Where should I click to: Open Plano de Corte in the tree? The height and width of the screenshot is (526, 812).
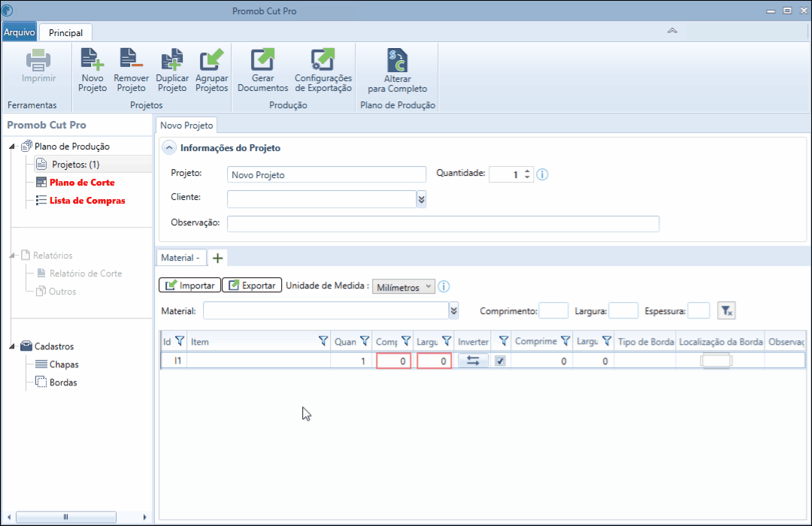click(x=82, y=183)
